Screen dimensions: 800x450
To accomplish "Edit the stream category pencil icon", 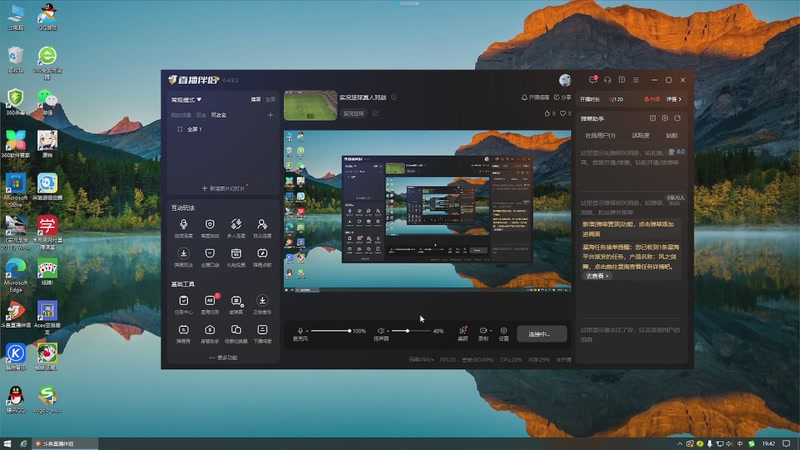I will click(376, 114).
